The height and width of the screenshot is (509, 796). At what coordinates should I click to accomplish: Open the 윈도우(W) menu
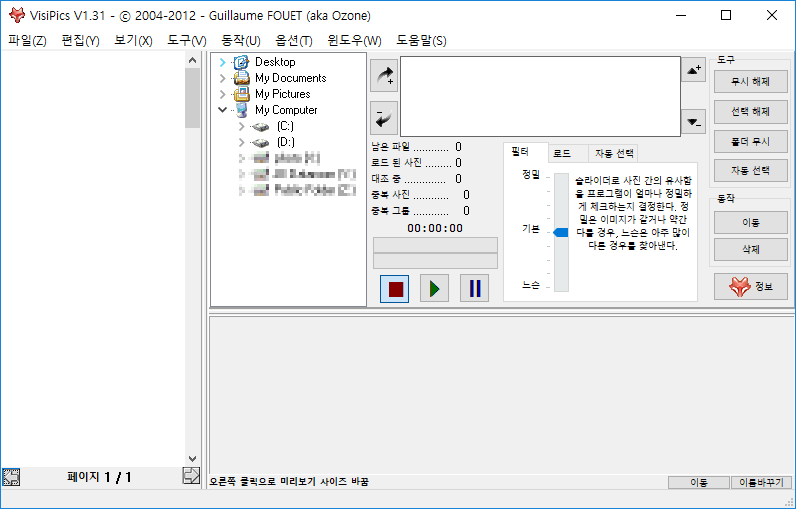click(x=354, y=41)
